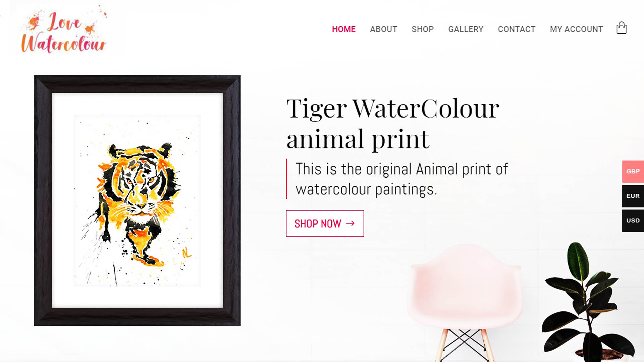
Task: Open MY ACCOUNT from the navigation
Action: click(x=576, y=29)
